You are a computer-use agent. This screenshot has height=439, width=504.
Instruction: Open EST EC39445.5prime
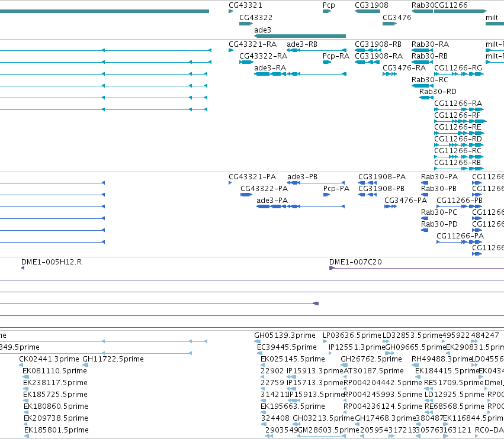pos(260,353)
